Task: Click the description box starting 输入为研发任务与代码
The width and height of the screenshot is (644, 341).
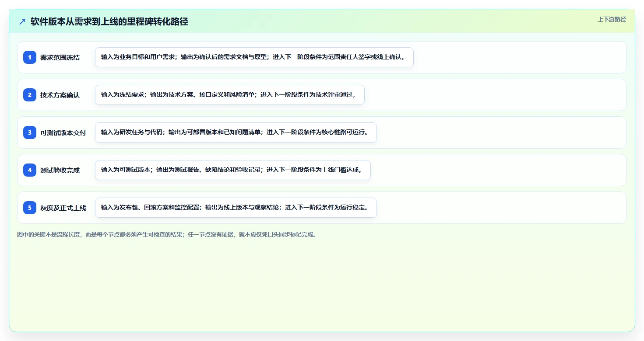Action: pos(236,132)
